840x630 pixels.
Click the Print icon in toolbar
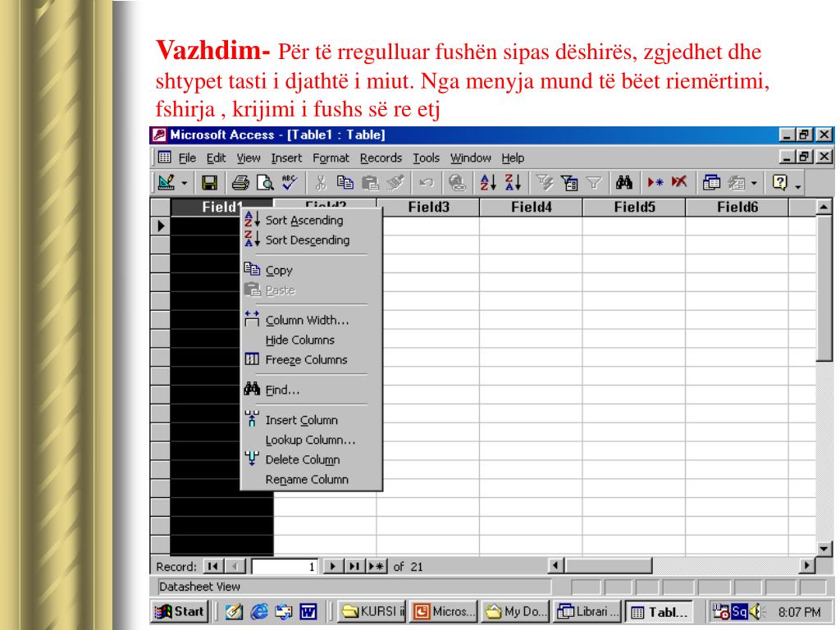[240, 183]
